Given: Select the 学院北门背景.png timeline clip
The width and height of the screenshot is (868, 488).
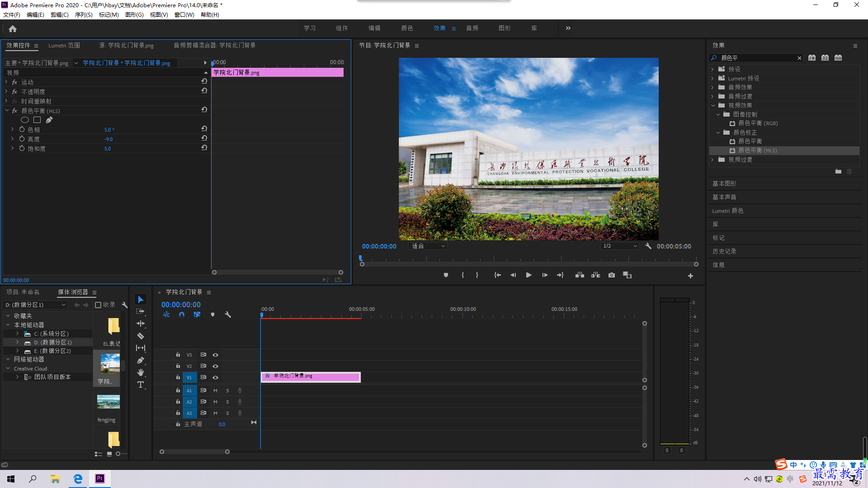Looking at the screenshot, I should [x=311, y=376].
